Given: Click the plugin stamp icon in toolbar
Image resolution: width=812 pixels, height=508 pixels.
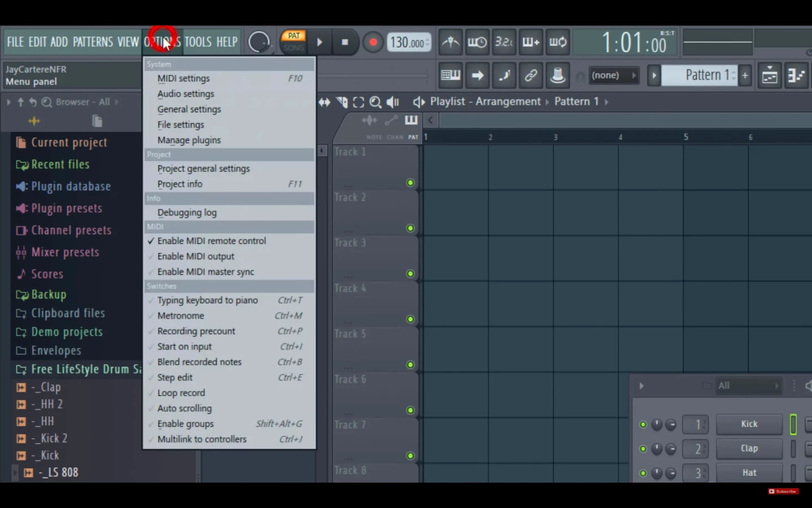Looking at the screenshot, I should tap(558, 75).
